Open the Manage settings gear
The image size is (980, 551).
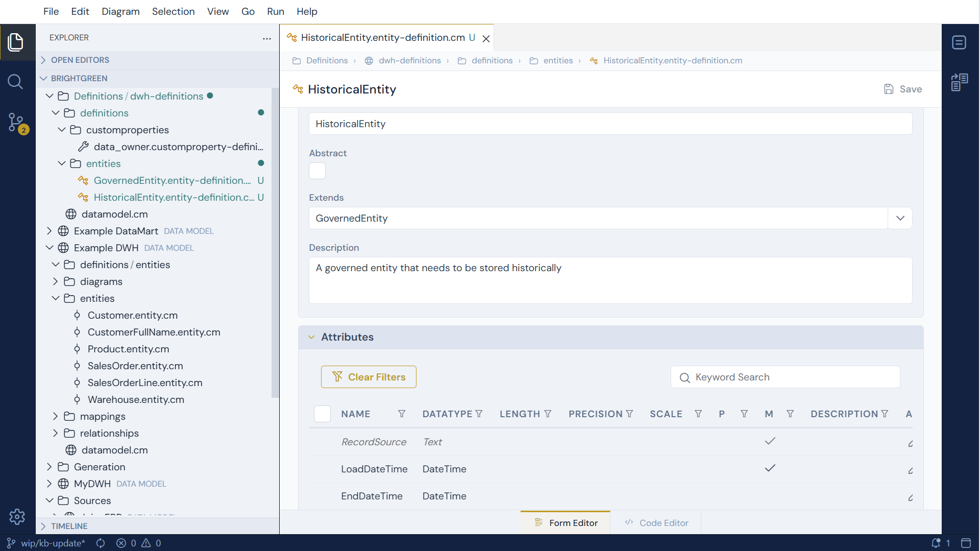(17, 517)
